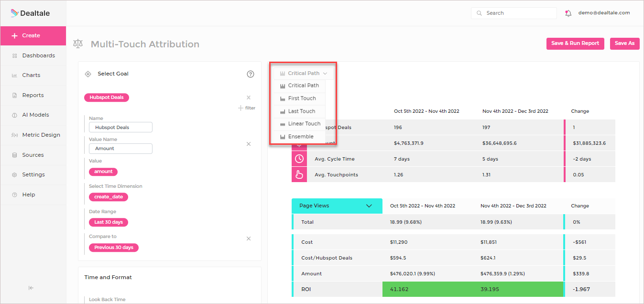
Task: Remove the Compare to setting with X
Action: tap(249, 239)
